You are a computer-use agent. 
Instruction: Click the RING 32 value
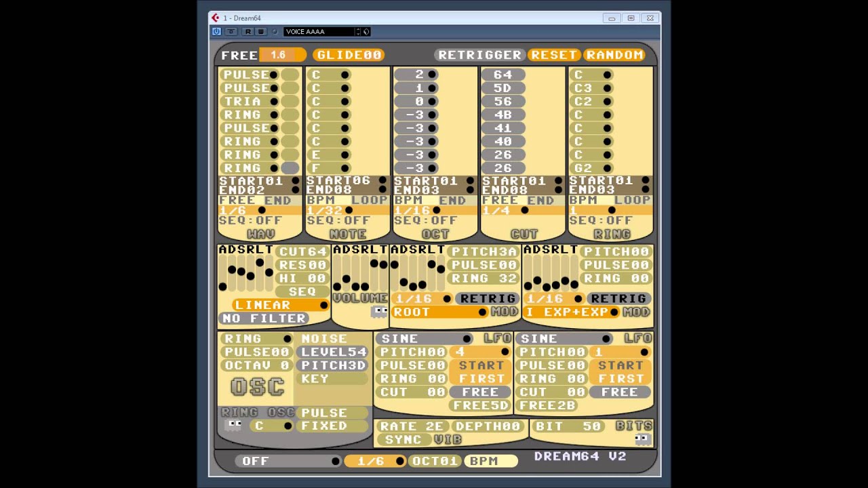click(484, 278)
